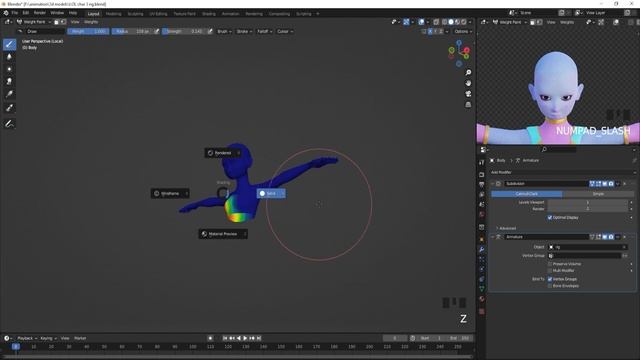Viewport: 640px width, 360px height.
Task: Open the Output properties tab
Action: [482, 184]
